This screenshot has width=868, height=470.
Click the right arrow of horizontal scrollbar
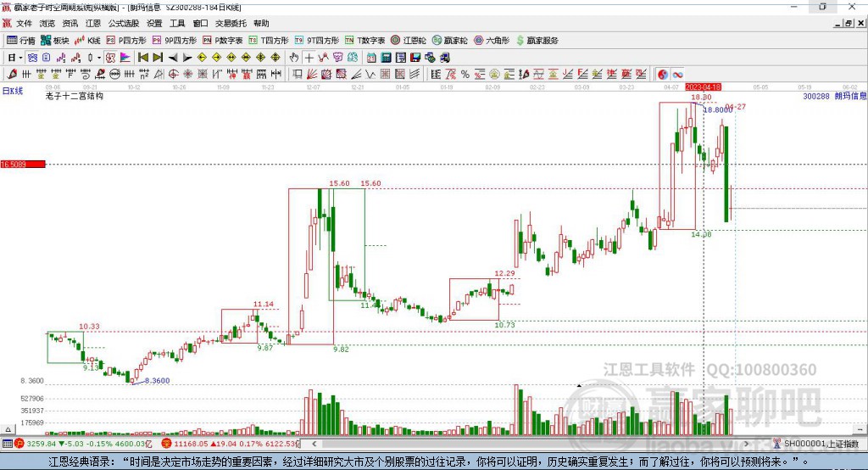pyautogui.click(x=746, y=444)
